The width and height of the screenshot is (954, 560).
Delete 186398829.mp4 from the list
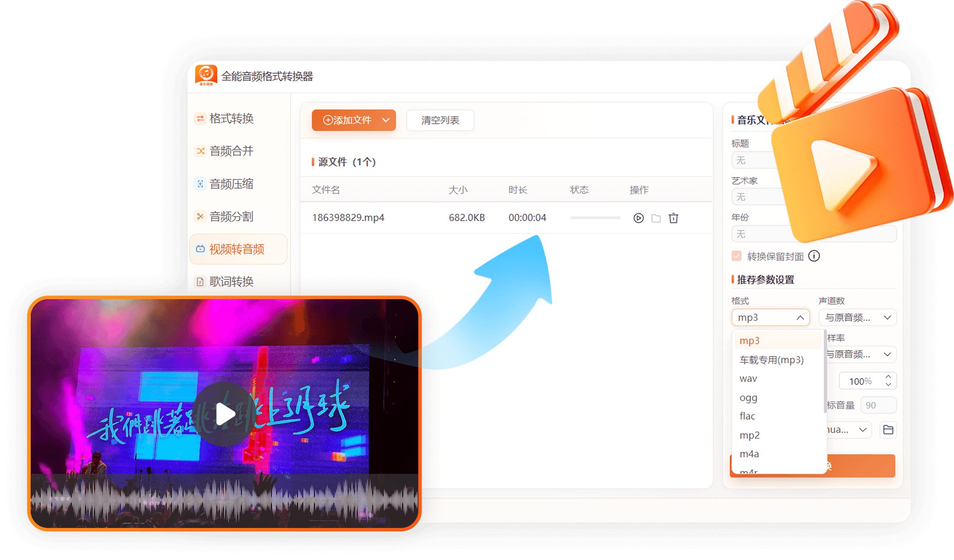point(673,218)
